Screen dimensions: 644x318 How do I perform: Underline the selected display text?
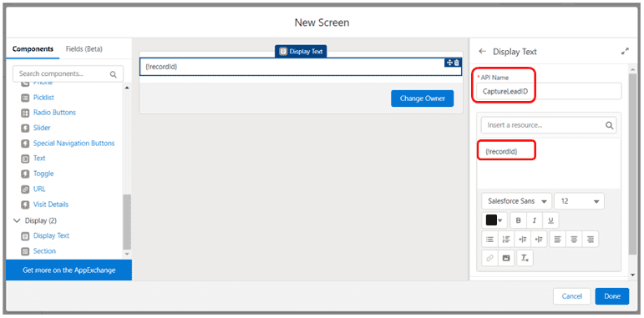(x=550, y=220)
